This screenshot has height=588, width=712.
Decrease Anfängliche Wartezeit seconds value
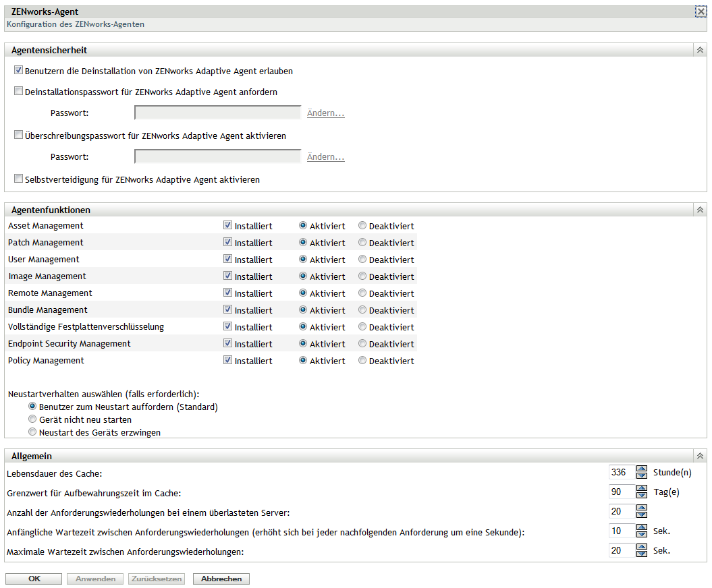[x=642, y=534]
